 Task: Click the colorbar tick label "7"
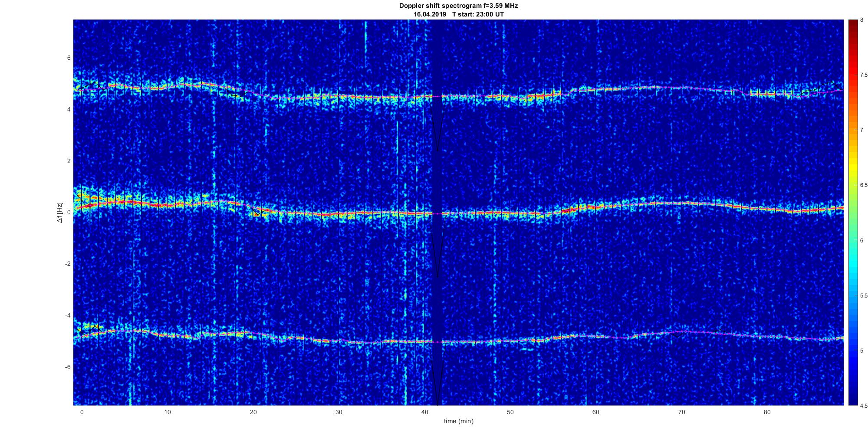pos(861,130)
